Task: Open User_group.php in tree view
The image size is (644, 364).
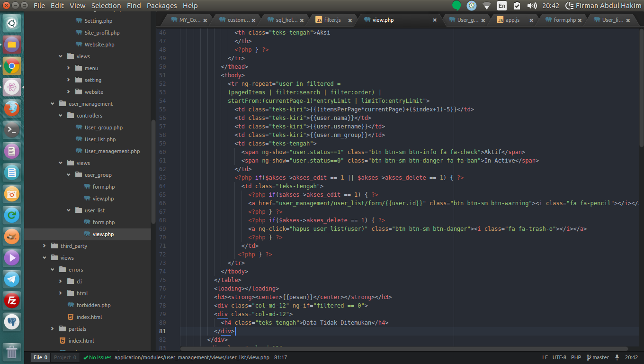Action: coord(103,127)
